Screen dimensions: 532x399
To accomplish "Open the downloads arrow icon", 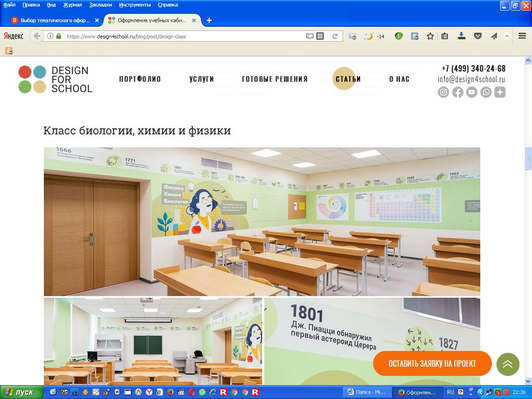I will tap(461, 36).
